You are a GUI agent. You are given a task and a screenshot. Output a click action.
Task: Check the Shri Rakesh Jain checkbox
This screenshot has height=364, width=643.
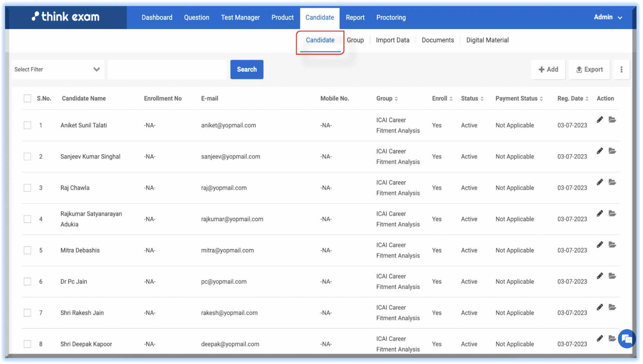point(27,313)
